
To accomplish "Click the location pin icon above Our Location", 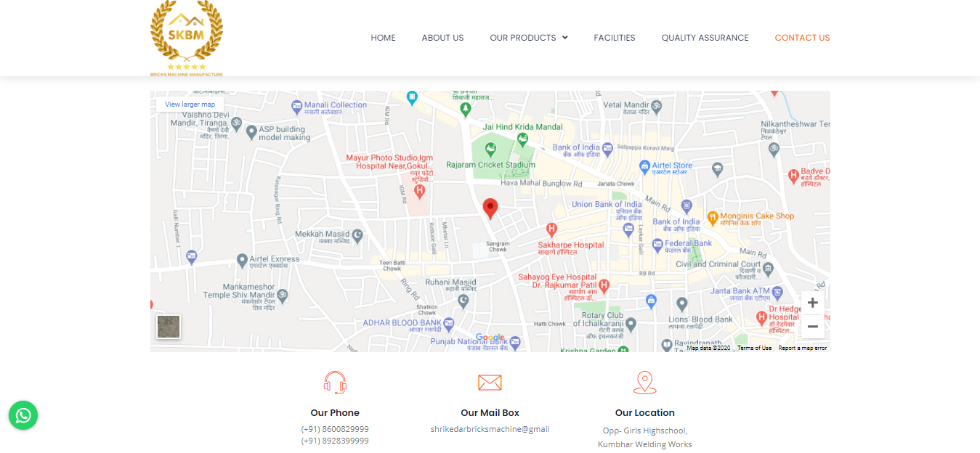I will pyautogui.click(x=644, y=383).
